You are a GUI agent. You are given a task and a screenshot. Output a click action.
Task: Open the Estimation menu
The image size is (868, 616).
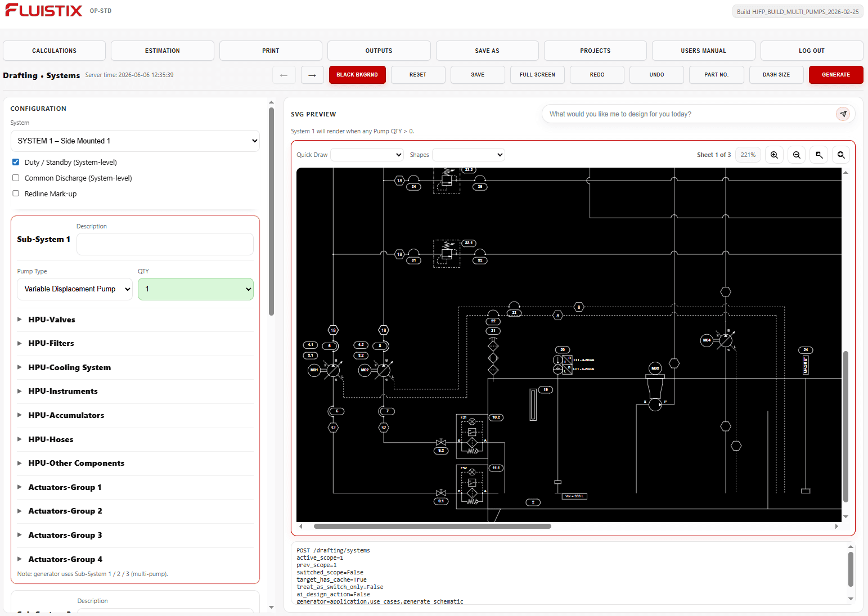(163, 51)
